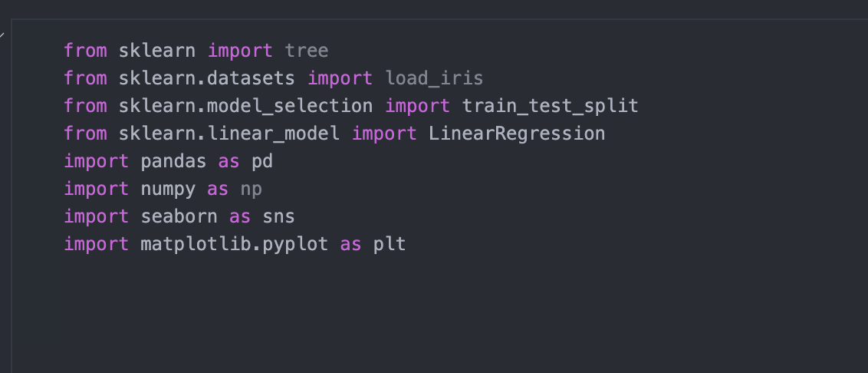
Task: Click the "import" keyword before "tree"
Action: click(x=239, y=51)
